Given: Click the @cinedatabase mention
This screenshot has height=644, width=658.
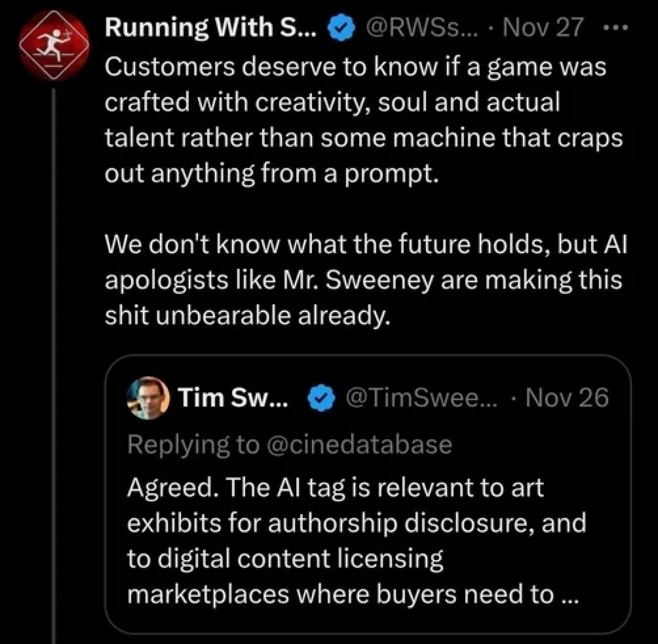Looking at the screenshot, I should click(359, 444).
